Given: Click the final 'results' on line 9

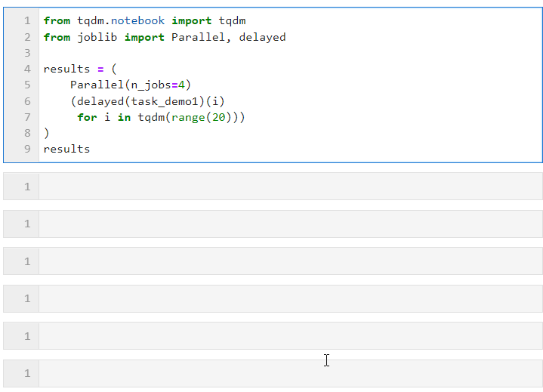Looking at the screenshot, I should coord(66,150).
